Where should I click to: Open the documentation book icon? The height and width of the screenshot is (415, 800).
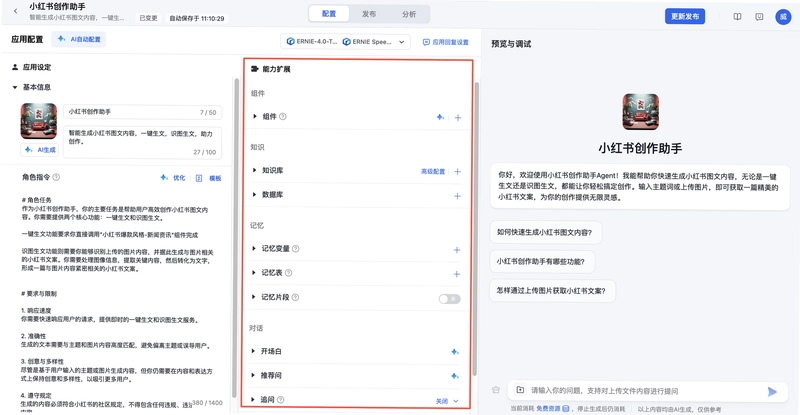point(737,17)
